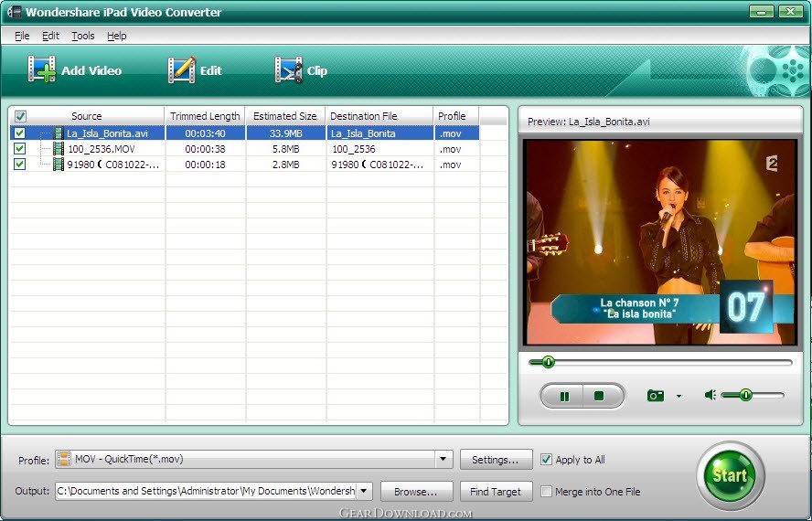Click the preview seek slider handle
The height and width of the screenshot is (521, 812).
(x=548, y=362)
